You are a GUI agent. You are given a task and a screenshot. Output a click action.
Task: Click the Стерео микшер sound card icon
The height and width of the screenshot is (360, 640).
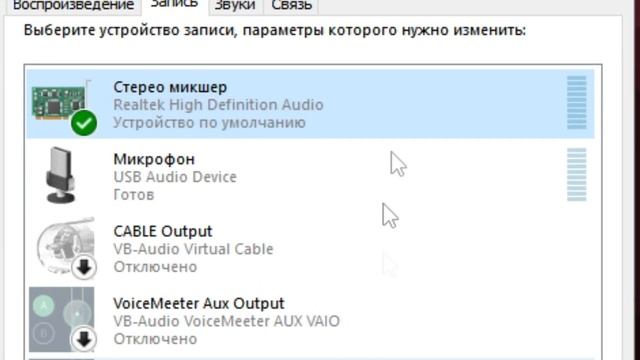click(x=61, y=101)
